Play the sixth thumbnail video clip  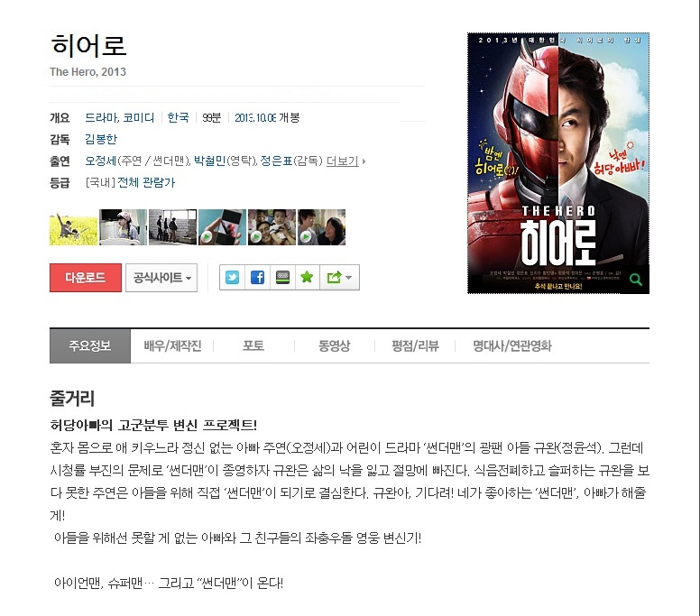pyautogui.click(x=321, y=227)
